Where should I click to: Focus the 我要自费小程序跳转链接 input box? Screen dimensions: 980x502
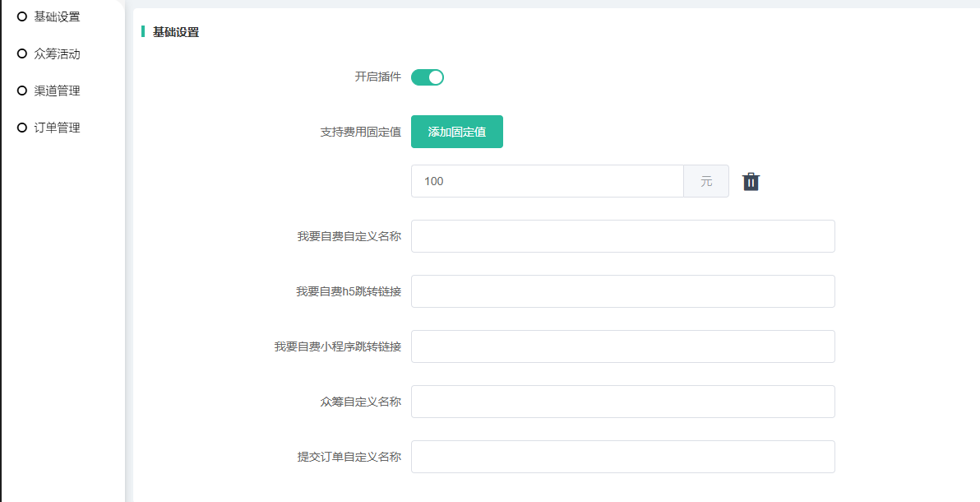coord(622,346)
